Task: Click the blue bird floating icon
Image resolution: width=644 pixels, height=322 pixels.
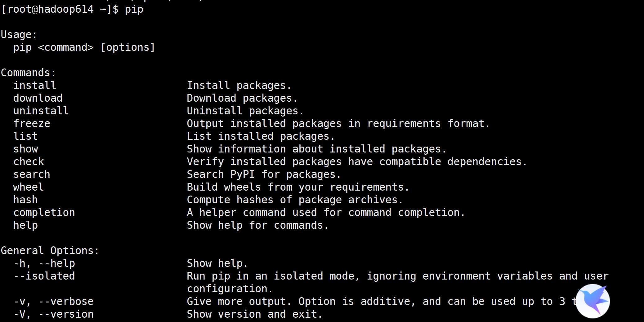Action: (593, 301)
